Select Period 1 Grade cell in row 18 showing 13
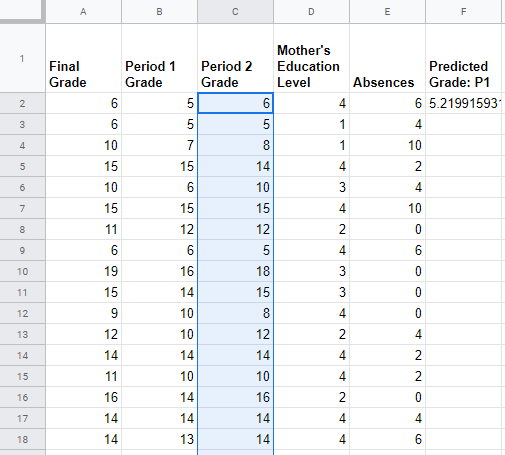 click(160, 439)
